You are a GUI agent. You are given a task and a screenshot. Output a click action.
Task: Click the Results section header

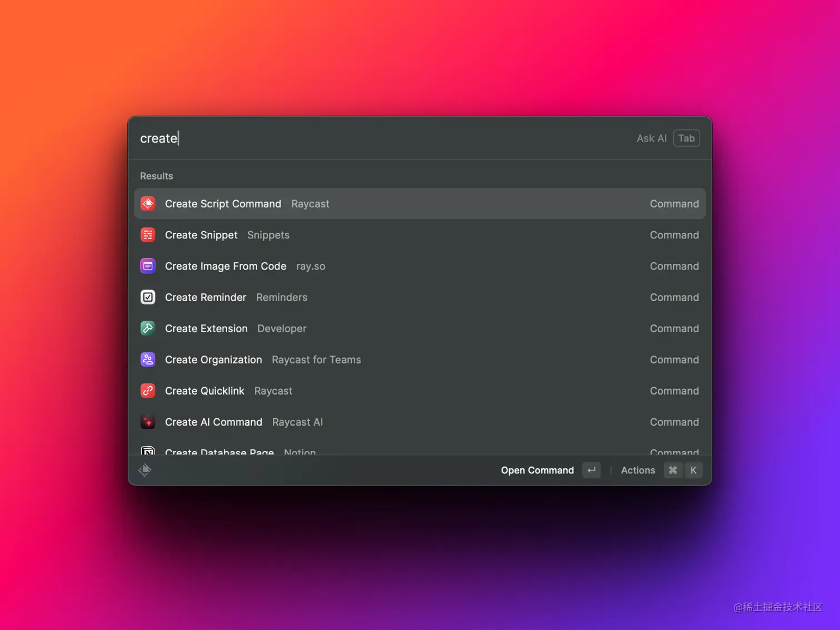pyautogui.click(x=157, y=176)
